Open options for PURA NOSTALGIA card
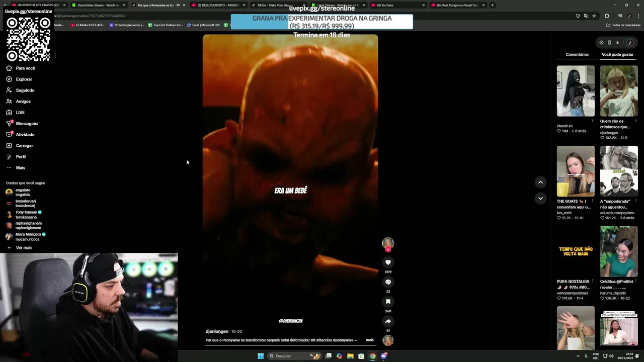Screen dimensions: 644x362 click(593, 282)
